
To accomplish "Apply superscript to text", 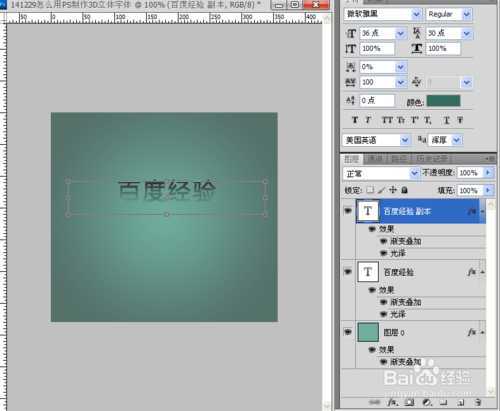I will click(x=415, y=120).
